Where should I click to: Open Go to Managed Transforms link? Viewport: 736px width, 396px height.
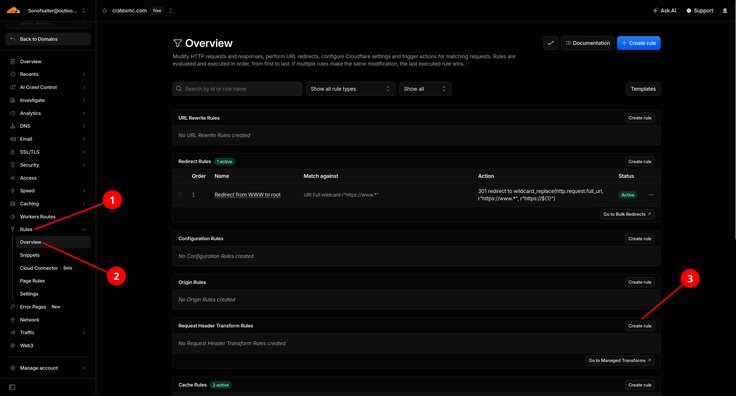point(620,361)
